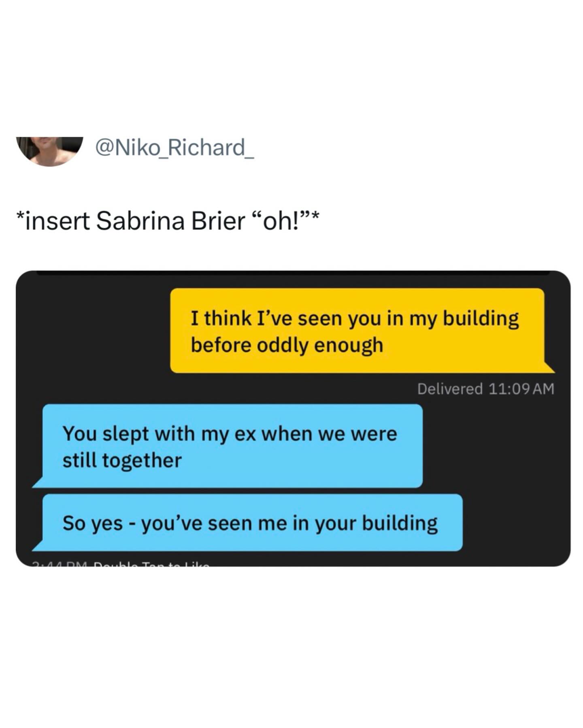Click the 'still together' line in blue bubble
This screenshot has width=583, height=728.
coord(122,461)
